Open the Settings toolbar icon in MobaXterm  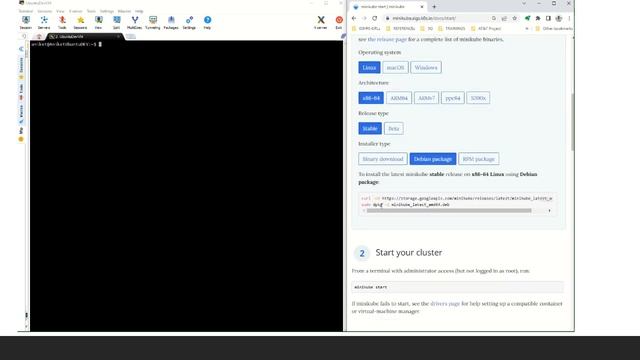[x=189, y=22]
